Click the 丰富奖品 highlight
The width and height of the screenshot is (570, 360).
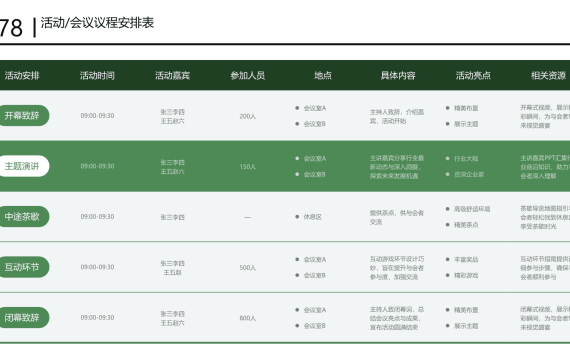(466, 260)
